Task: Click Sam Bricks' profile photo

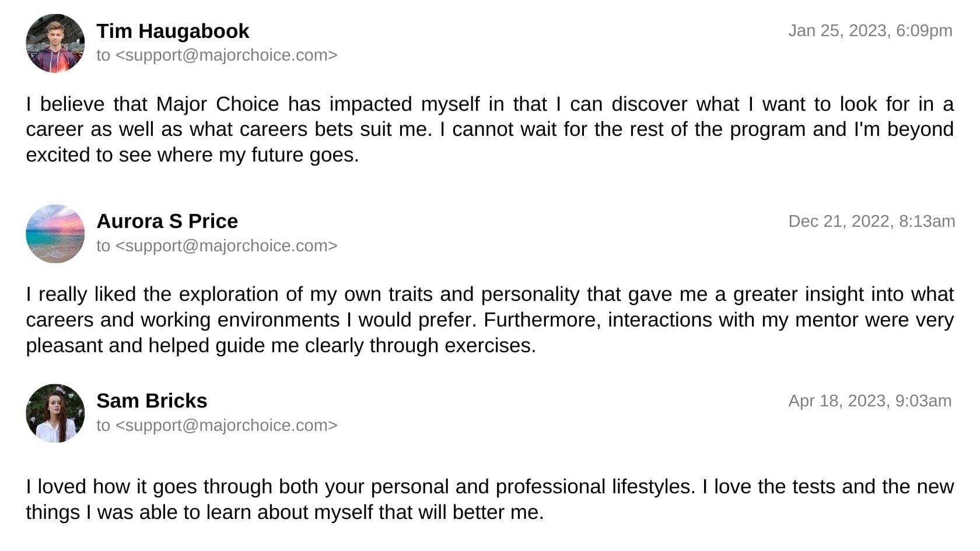Action: (x=55, y=413)
